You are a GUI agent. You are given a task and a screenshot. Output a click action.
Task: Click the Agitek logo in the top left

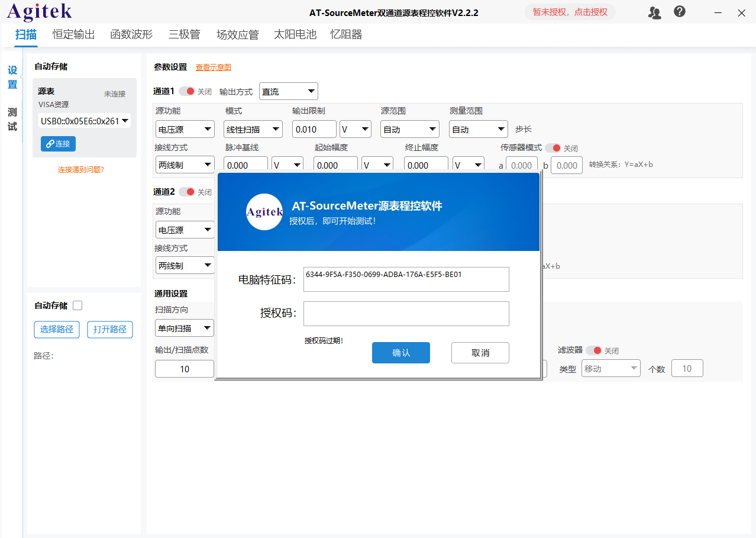(x=38, y=12)
